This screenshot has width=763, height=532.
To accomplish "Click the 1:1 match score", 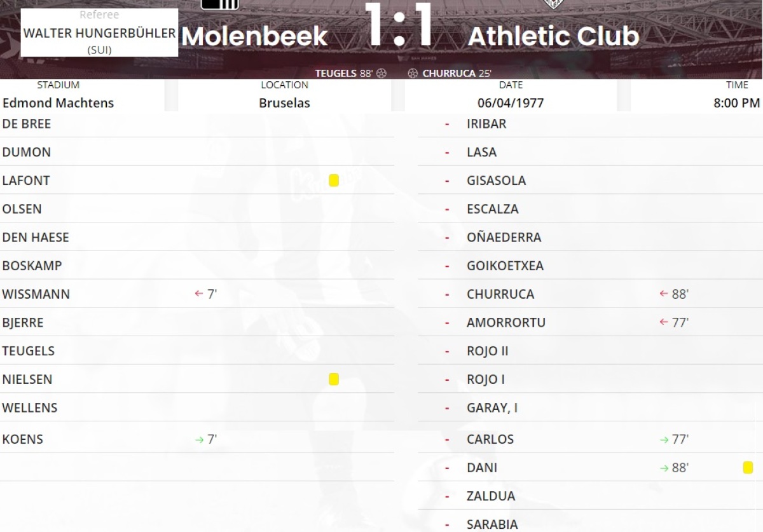I will pyautogui.click(x=399, y=27).
